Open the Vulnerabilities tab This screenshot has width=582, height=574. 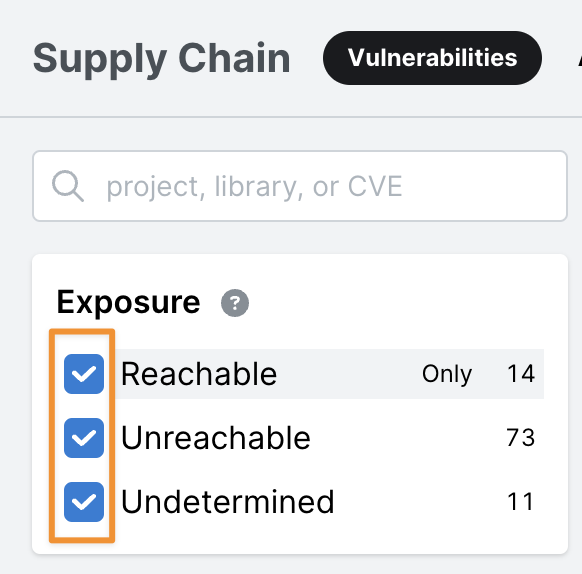click(432, 58)
